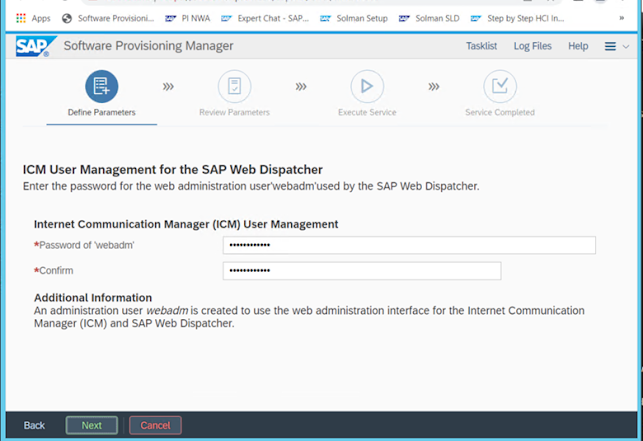Click the Execute Service label
643x441 pixels.
tap(367, 112)
